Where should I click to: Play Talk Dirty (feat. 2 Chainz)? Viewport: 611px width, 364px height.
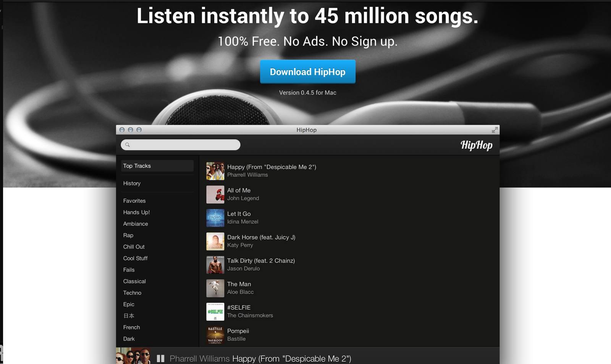261,261
